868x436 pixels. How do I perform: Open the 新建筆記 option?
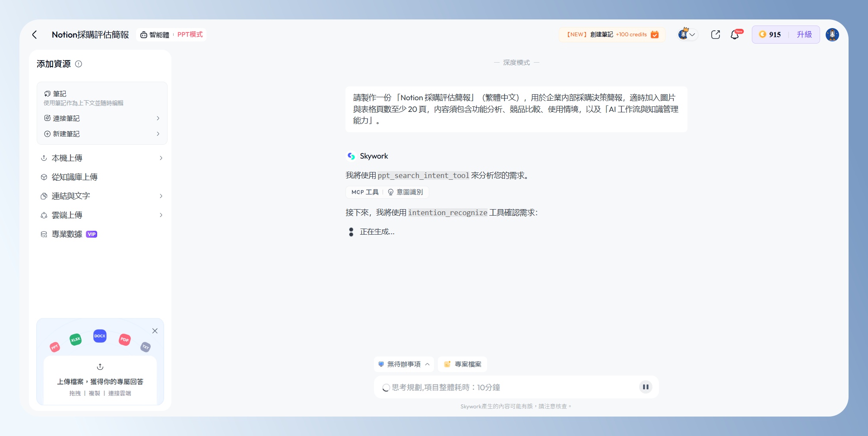tap(102, 134)
